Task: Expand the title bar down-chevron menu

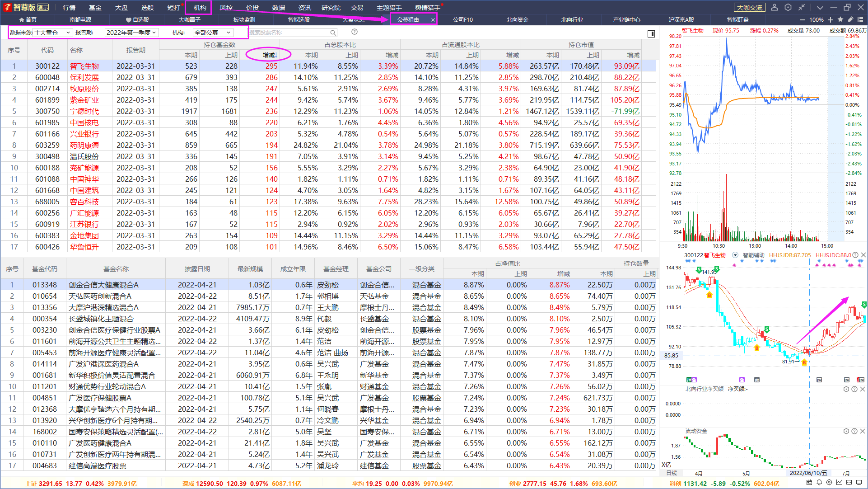Action: [820, 8]
